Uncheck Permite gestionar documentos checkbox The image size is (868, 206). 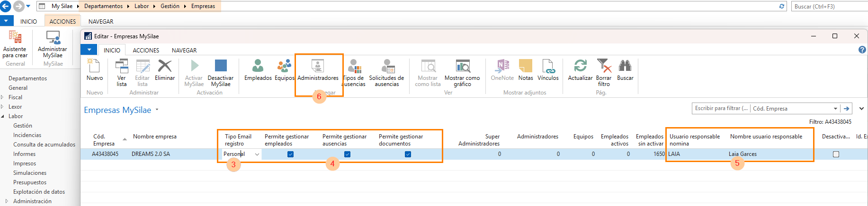[408, 154]
